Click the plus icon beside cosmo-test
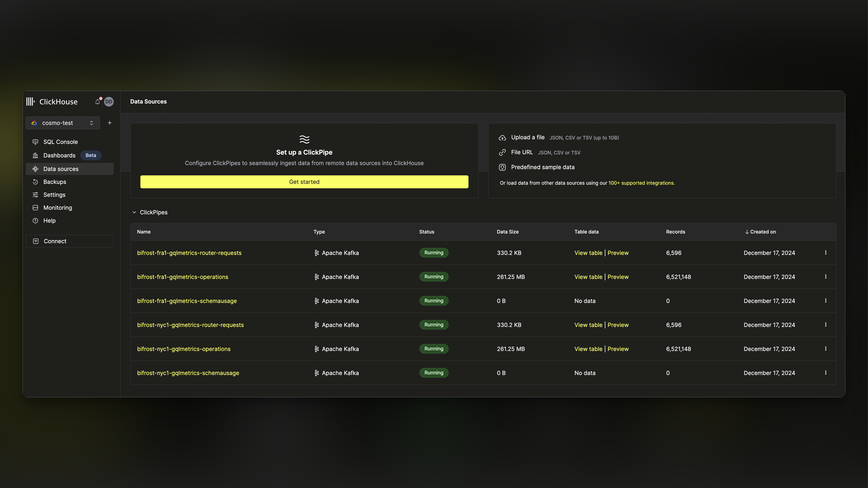The image size is (868, 488). [109, 123]
